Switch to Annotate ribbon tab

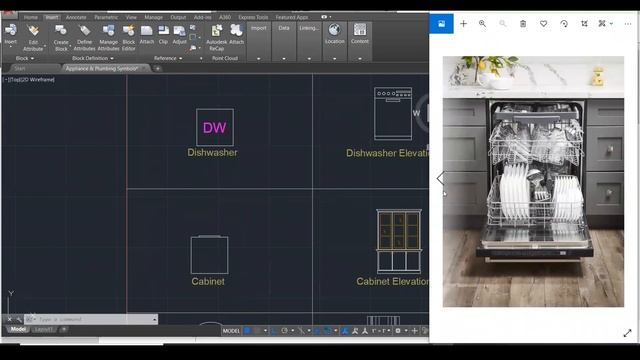click(76, 17)
